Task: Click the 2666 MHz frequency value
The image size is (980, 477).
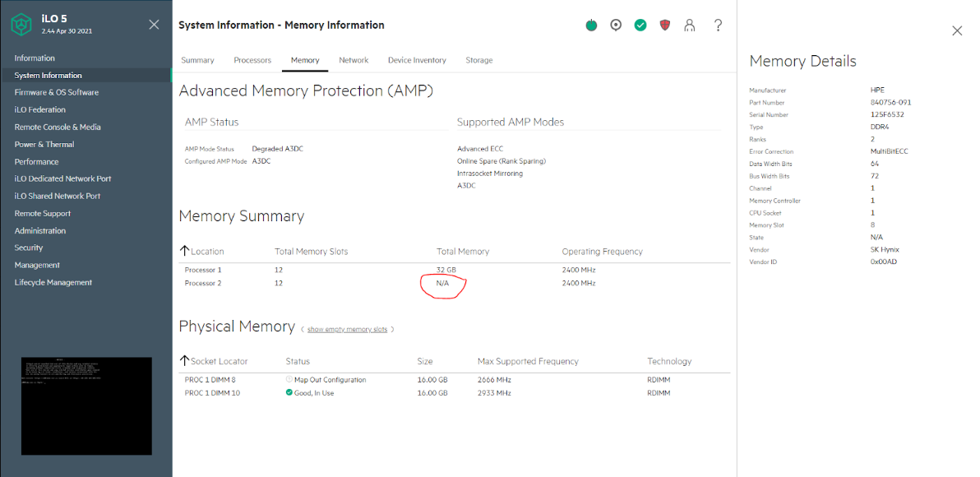Action: [494, 379]
